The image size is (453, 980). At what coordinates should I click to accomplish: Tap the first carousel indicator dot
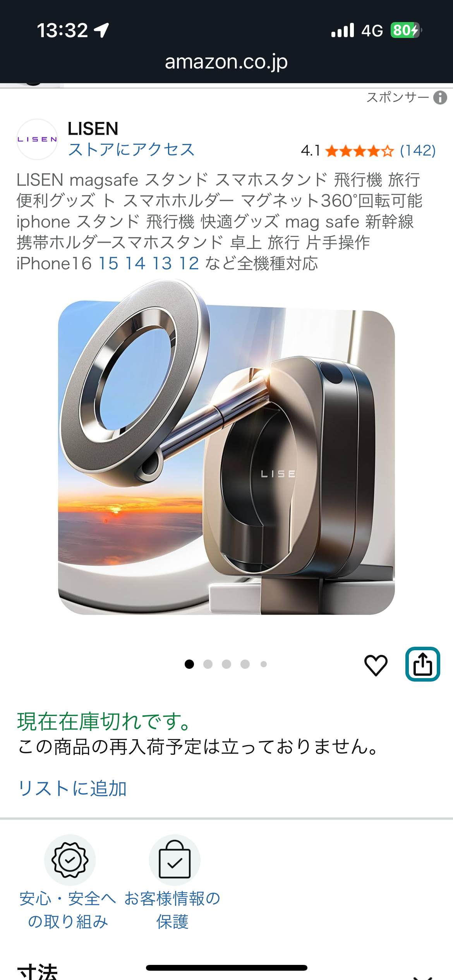(189, 664)
